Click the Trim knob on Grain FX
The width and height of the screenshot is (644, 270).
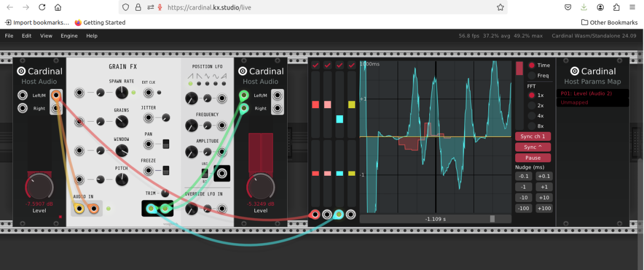(x=165, y=193)
